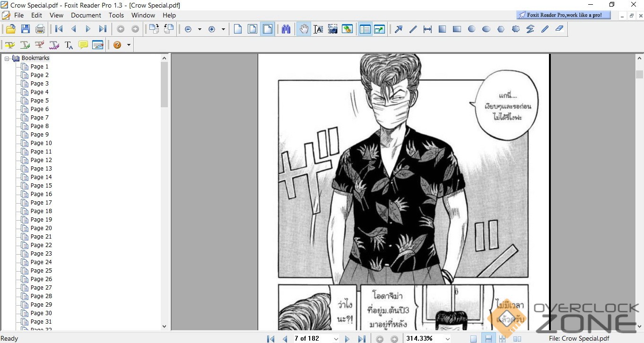Go to Page 14 bookmark

coord(41,177)
